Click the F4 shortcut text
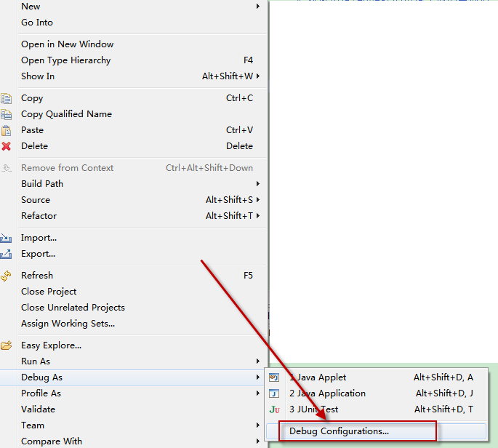The height and width of the screenshot is (448, 498). click(248, 60)
